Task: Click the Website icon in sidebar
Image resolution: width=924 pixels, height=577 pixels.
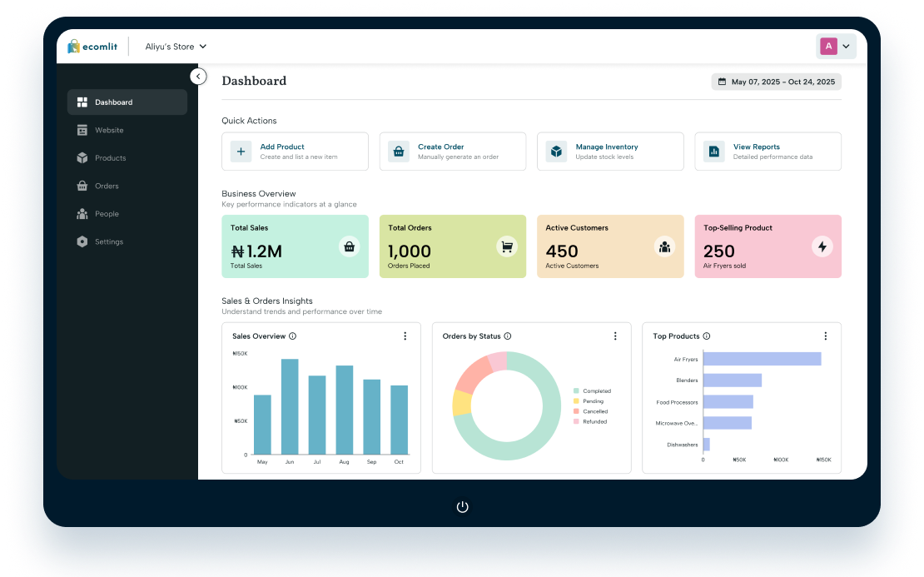Action: pyautogui.click(x=82, y=130)
